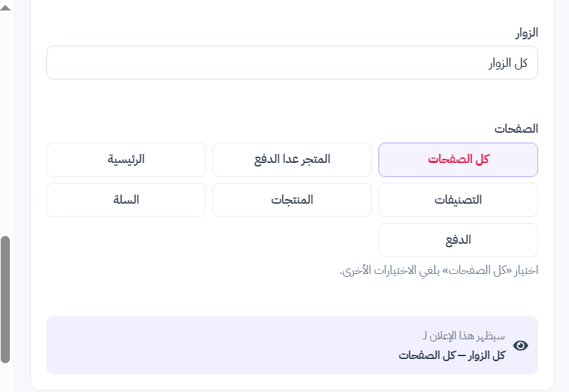Image resolution: width=569 pixels, height=392 pixels.
Task: Select the كل الصفحات page option
Action: (x=458, y=159)
